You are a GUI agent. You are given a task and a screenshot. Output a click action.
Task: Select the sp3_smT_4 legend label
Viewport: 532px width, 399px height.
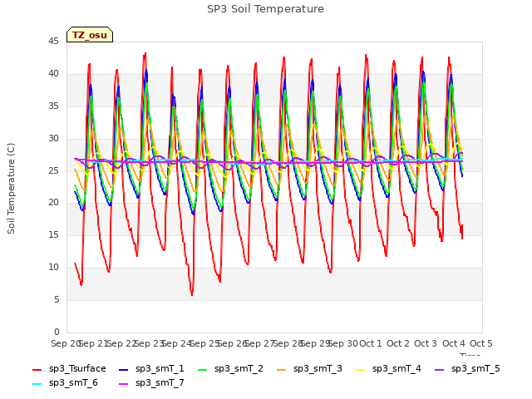point(397,369)
